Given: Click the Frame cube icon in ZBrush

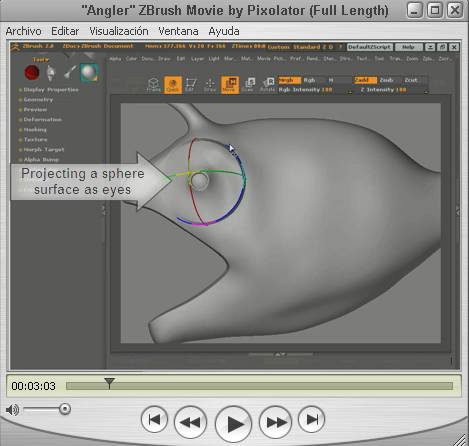Looking at the screenshot, I should (153, 85).
